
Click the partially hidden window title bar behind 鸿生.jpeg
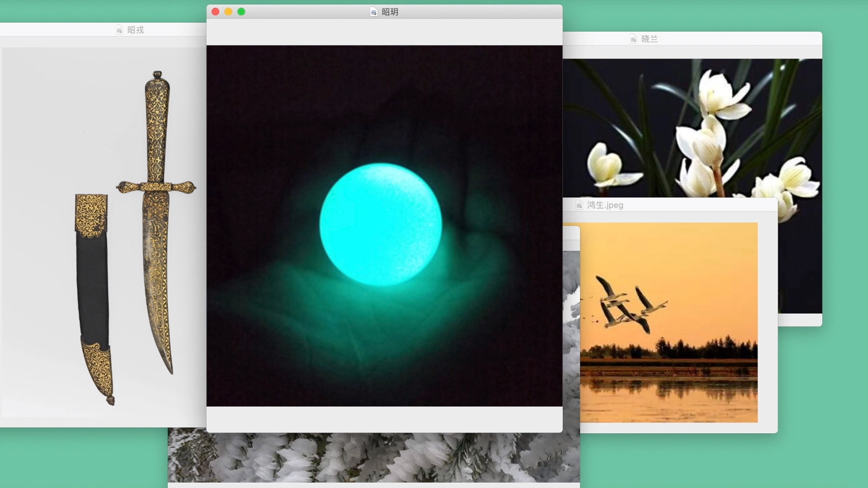click(x=571, y=233)
